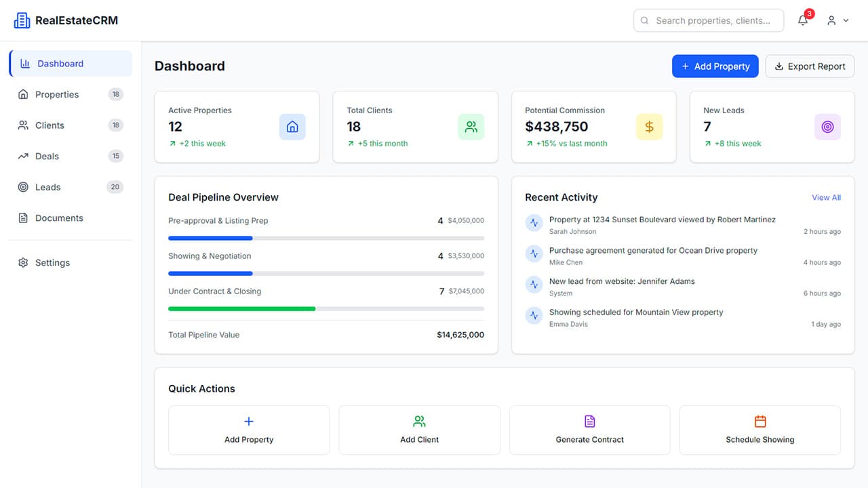
Task: Open the Settings gear in sidebar
Action: point(23,262)
